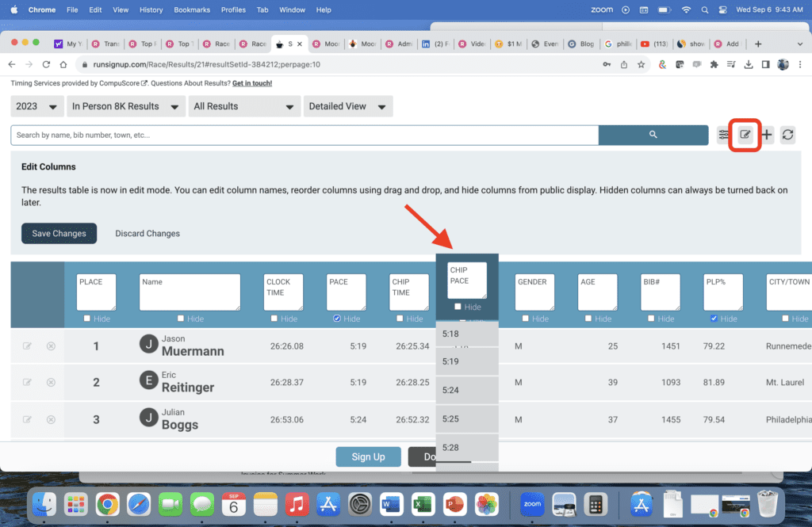Click the results search input field
The image size is (812, 527).
(x=304, y=135)
